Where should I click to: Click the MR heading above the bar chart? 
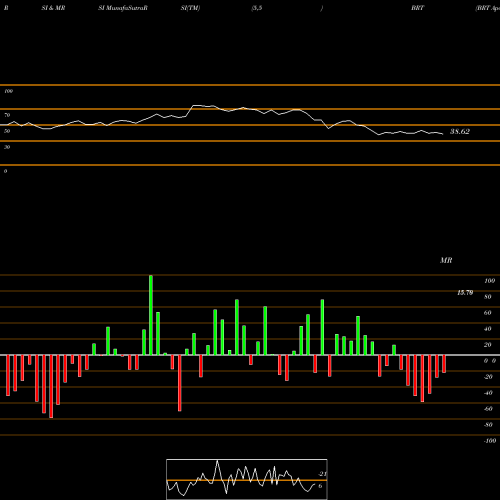pyautogui.click(x=446, y=260)
